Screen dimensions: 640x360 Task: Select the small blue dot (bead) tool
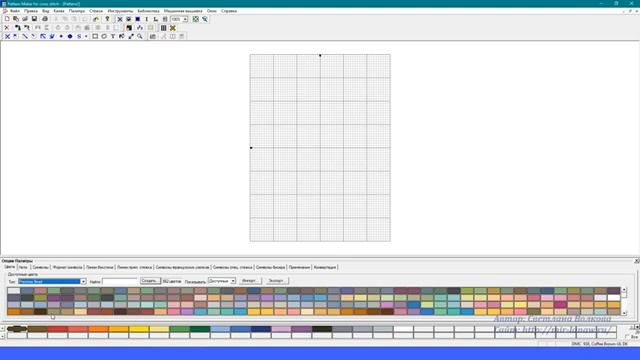61,36
